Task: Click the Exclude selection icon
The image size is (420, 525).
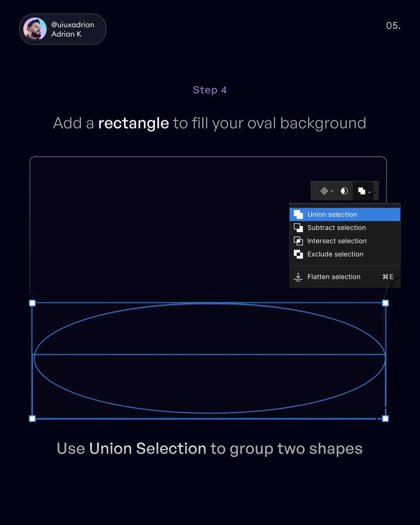Action: click(x=298, y=254)
